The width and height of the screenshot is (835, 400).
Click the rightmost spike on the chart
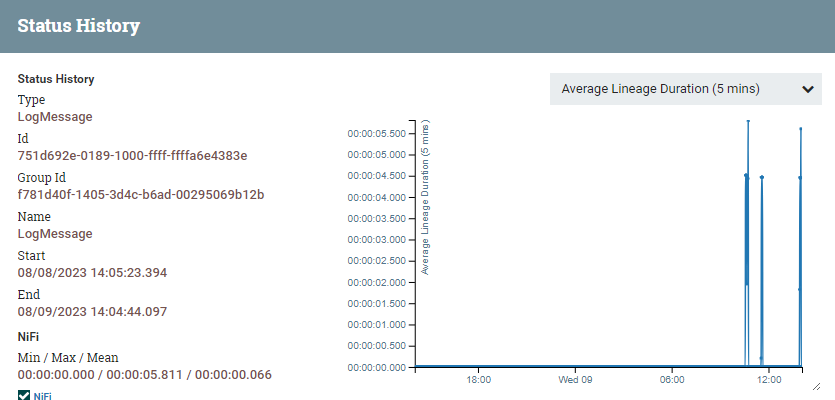801,129
